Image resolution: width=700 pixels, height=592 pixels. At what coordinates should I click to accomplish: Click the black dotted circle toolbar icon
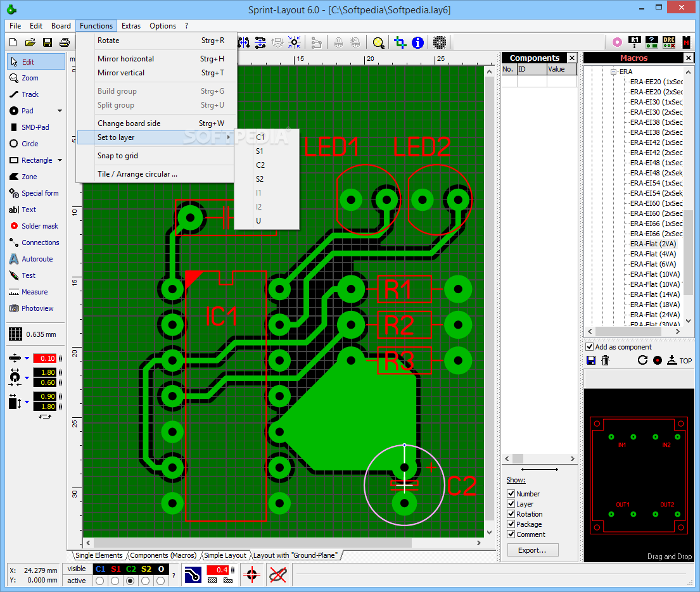point(439,42)
